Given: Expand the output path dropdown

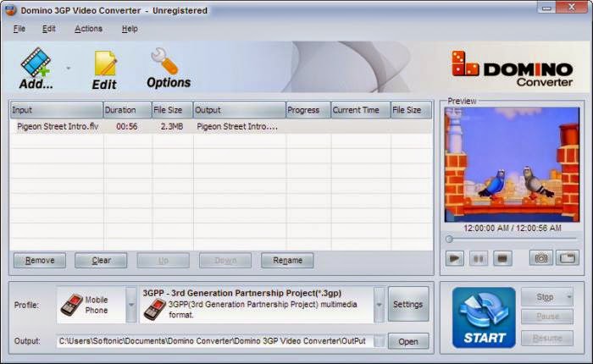Looking at the screenshot, I should pos(379,341).
